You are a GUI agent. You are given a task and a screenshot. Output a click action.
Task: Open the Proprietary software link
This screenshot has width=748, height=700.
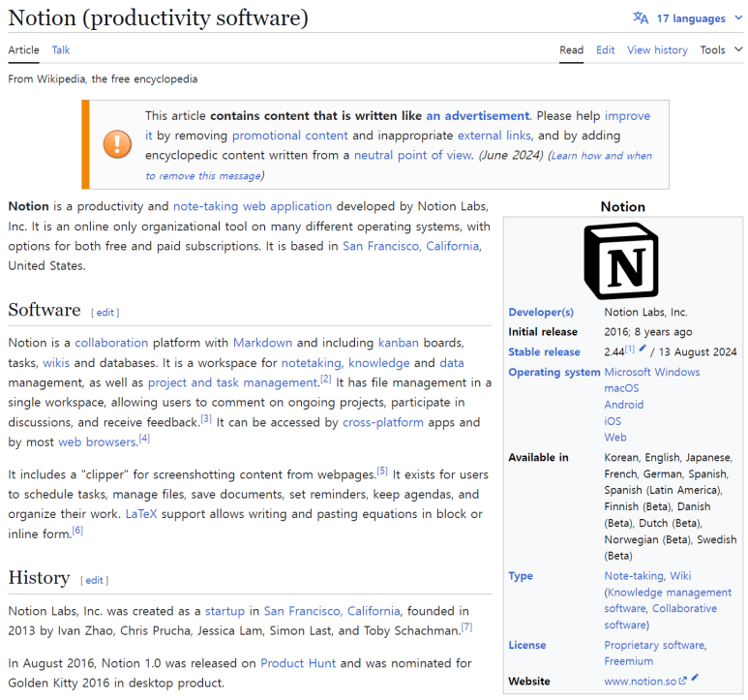654,645
